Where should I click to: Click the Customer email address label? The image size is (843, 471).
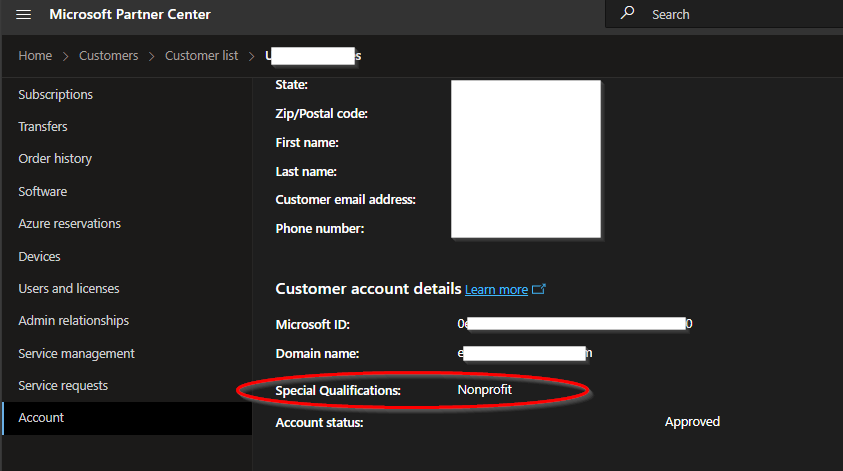(x=346, y=200)
